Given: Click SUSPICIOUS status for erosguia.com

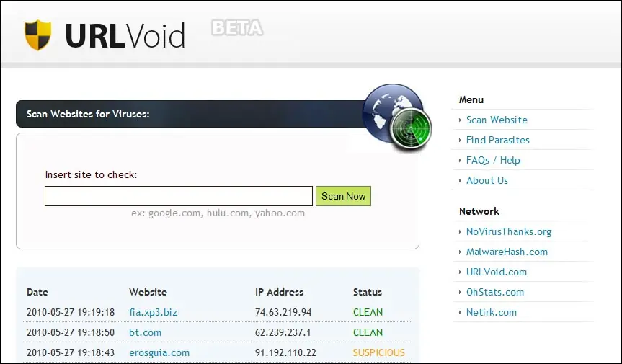Looking at the screenshot, I should (x=379, y=353).
